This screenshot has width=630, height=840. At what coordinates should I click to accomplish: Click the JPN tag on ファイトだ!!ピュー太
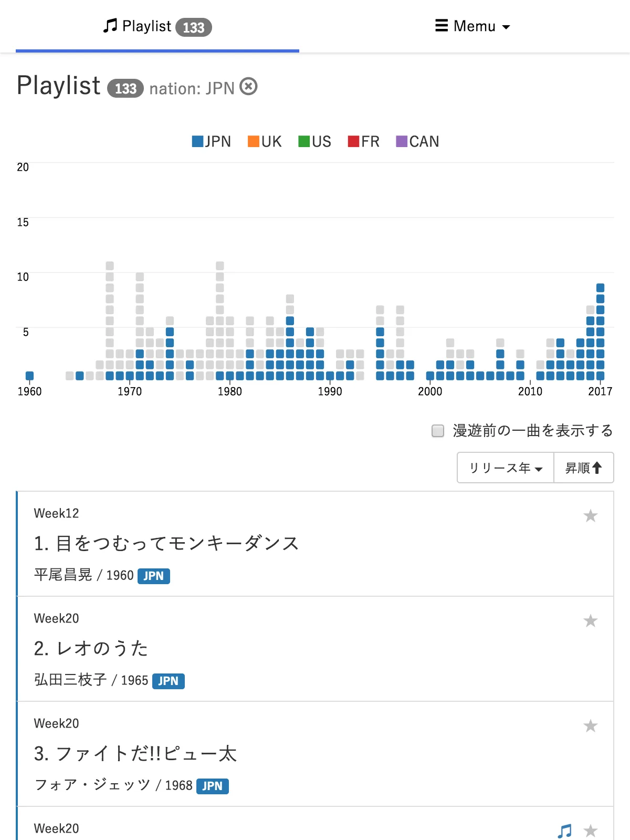pos(212,786)
